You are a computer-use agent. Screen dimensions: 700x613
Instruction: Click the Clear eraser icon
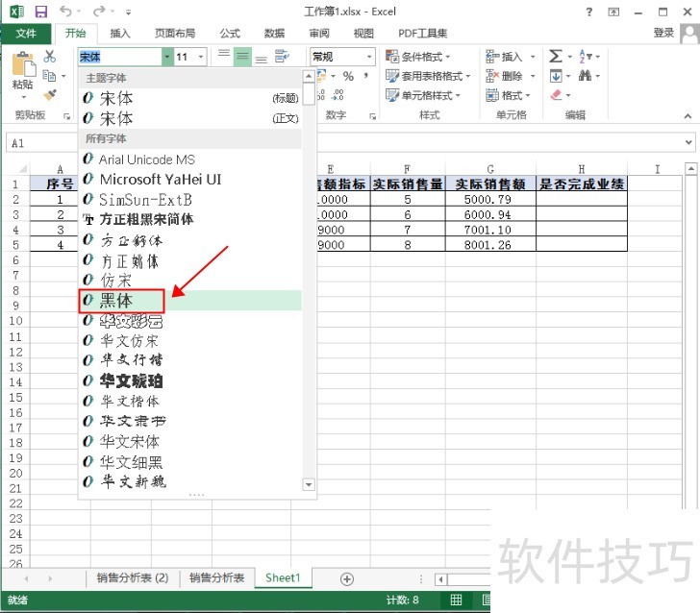556,94
